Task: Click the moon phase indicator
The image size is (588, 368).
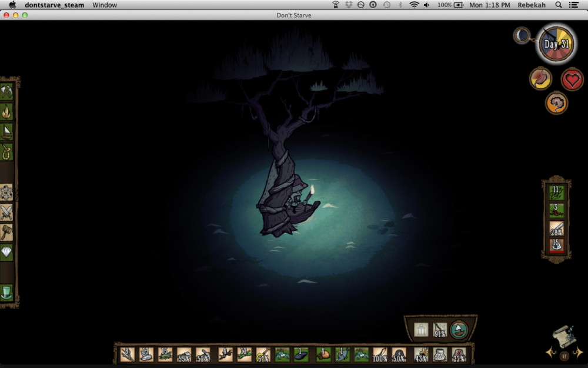Action: [x=522, y=36]
